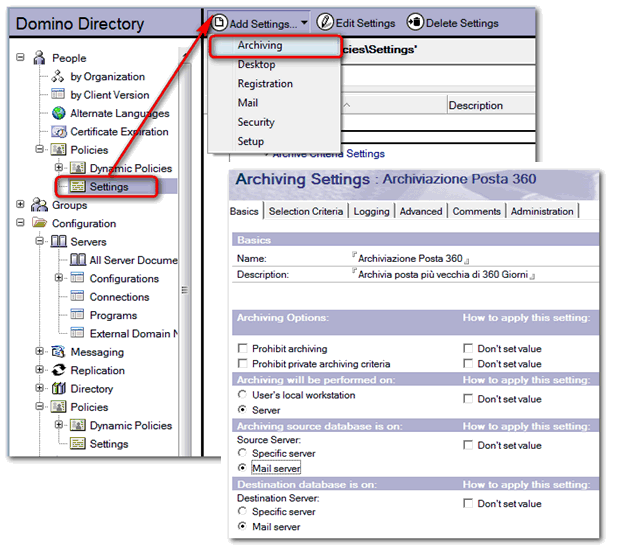Image resolution: width=620 pixels, height=555 pixels.
Task: Click the Configuration open folder icon
Action: (x=40, y=223)
